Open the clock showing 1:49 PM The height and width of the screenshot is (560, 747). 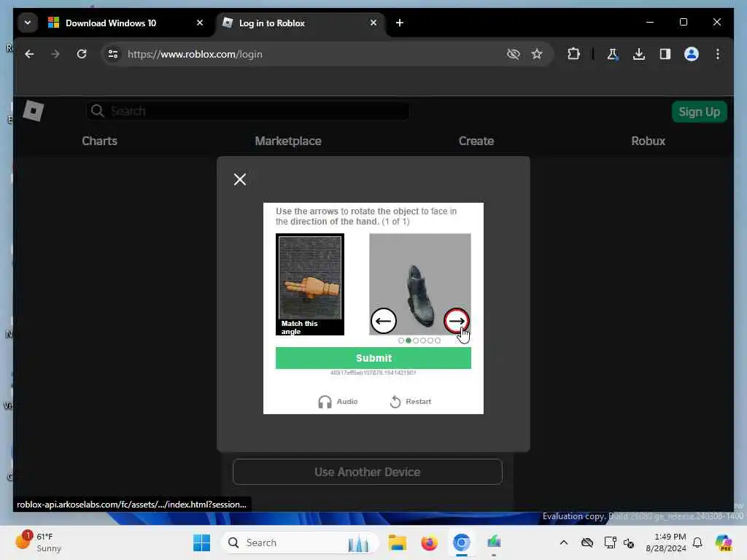point(665,542)
